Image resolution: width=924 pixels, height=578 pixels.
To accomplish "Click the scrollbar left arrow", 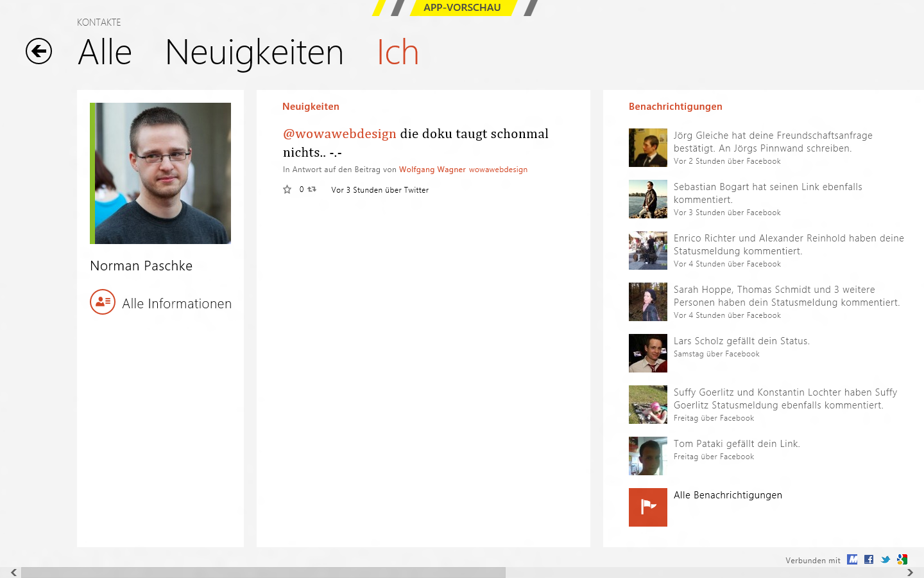I will click(x=13, y=572).
